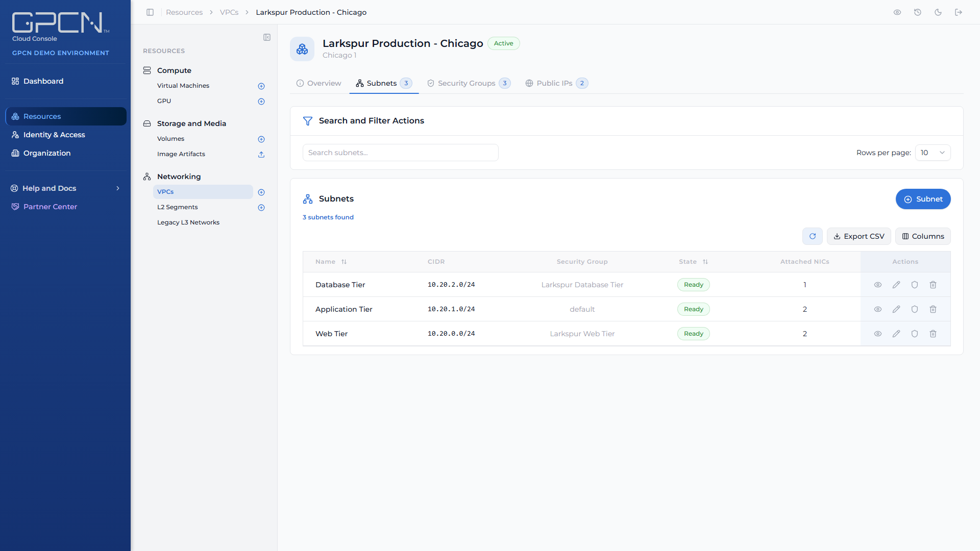
Task: Delete the Web Tier subnet
Action: [x=933, y=334]
